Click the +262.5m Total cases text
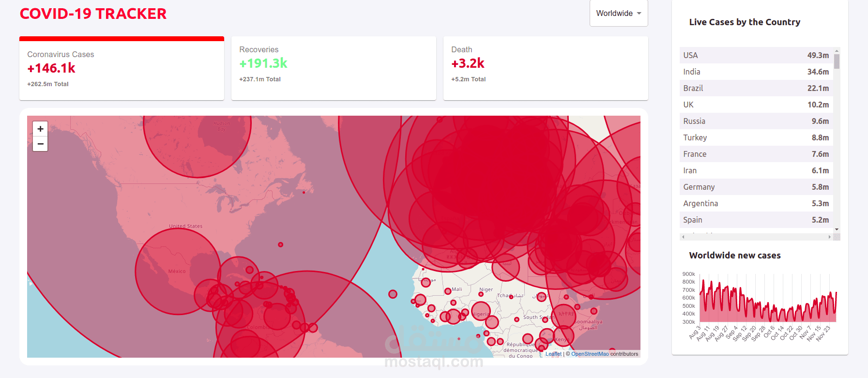The width and height of the screenshot is (868, 378). [48, 84]
